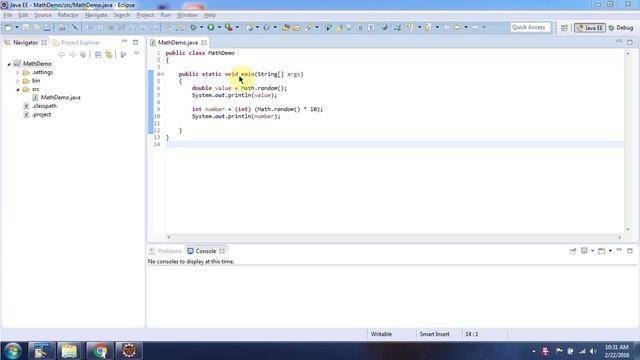
Task: Click the Quick Access search field
Action: (530, 27)
